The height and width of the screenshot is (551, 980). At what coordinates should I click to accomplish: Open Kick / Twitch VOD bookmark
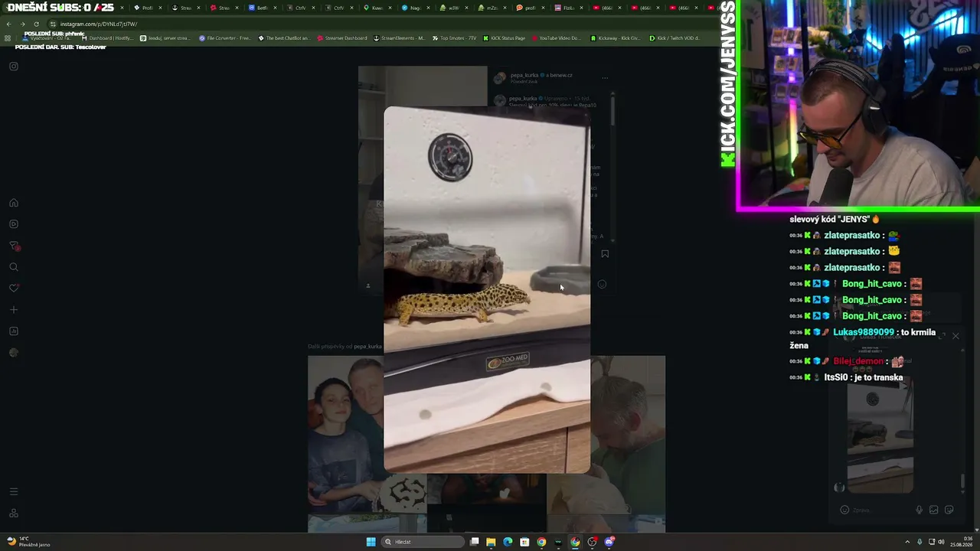tap(675, 38)
